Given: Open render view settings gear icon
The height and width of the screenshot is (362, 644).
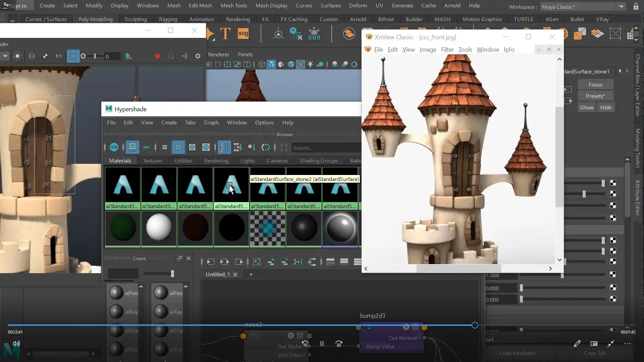Looking at the screenshot, I should click(x=198, y=56).
